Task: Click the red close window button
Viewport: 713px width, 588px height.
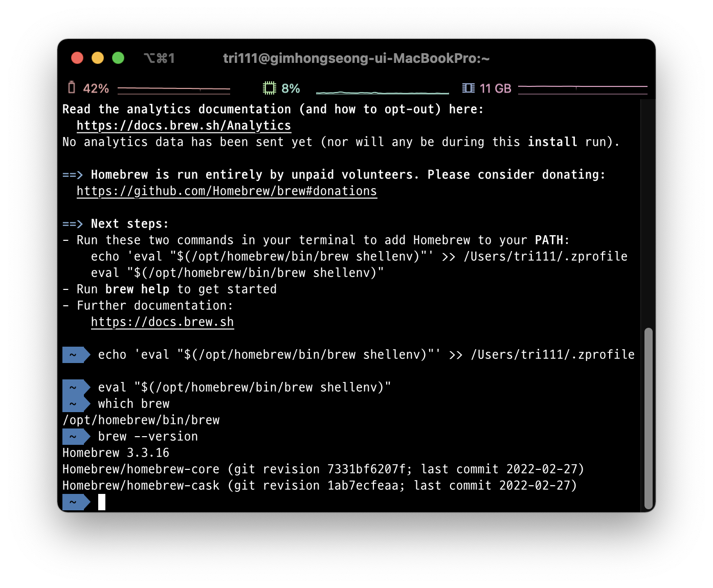Action: pyautogui.click(x=77, y=58)
